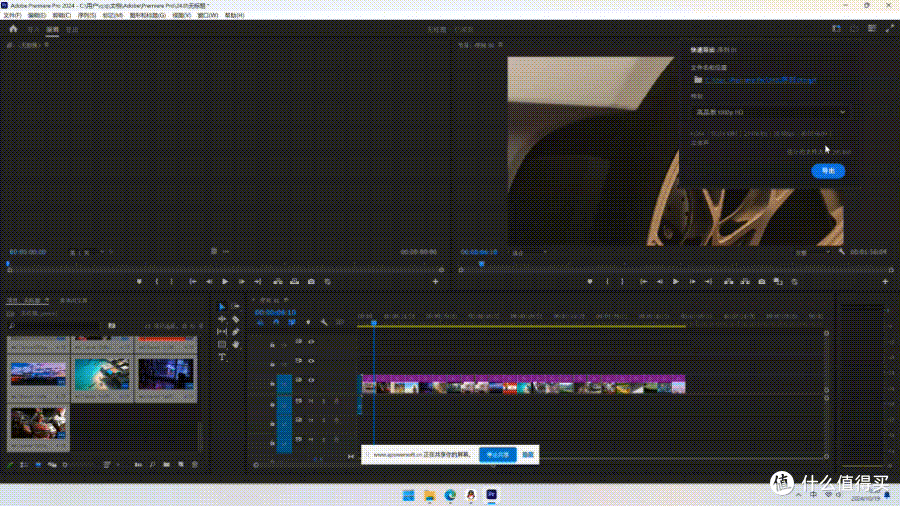
Task: Switch to the 导入 tab
Action: (33, 30)
